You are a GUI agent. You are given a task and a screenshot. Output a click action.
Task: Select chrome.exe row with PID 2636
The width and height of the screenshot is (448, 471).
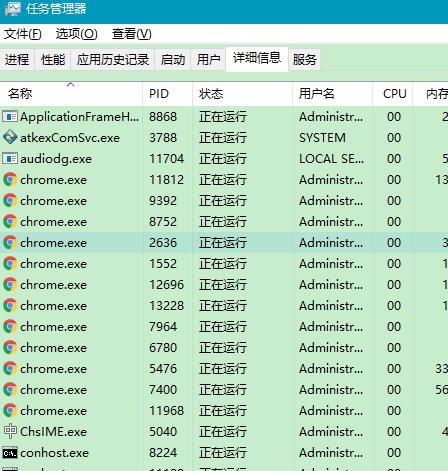click(x=224, y=243)
